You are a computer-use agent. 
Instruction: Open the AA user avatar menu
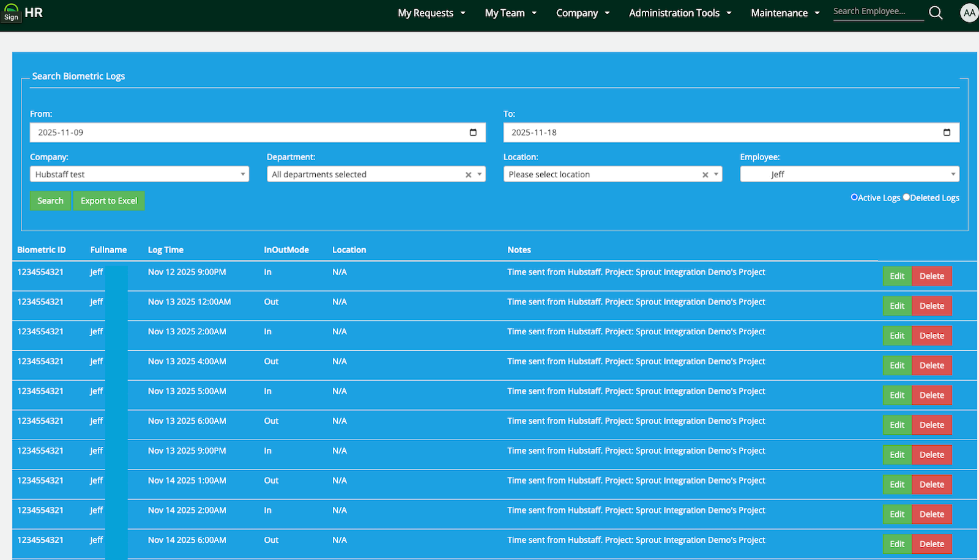coord(969,13)
